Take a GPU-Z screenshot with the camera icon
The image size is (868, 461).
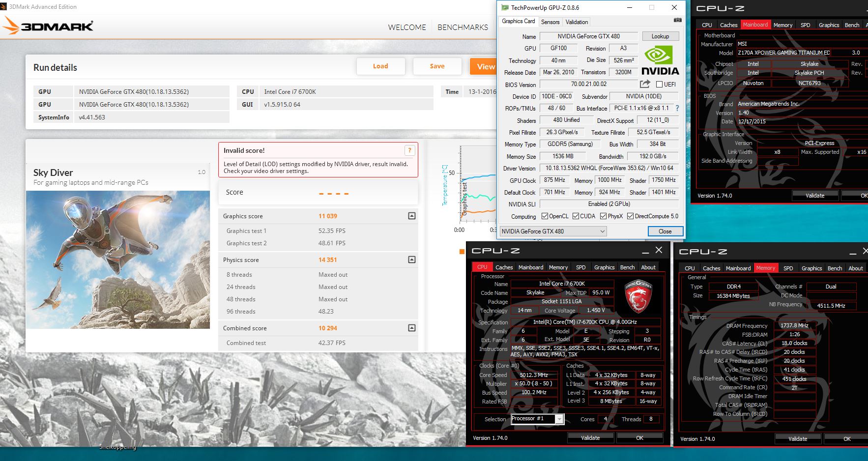point(678,20)
